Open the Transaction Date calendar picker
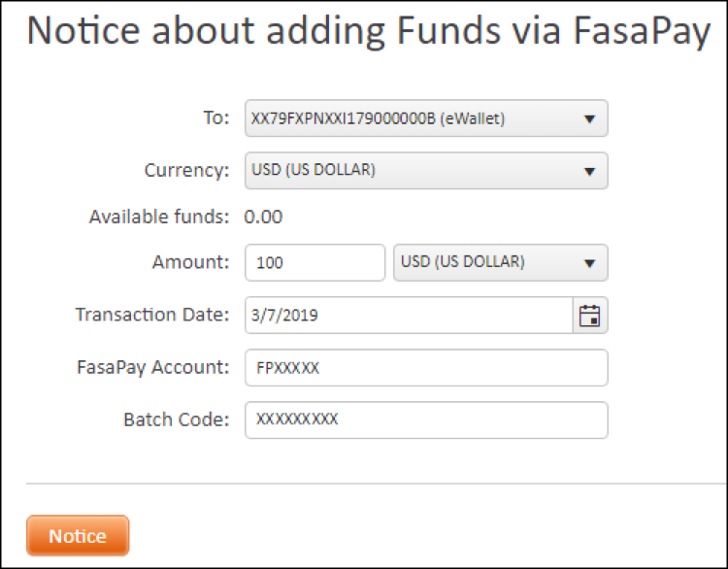This screenshot has width=728, height=569. pyautogui.click(x=590, y=316)
